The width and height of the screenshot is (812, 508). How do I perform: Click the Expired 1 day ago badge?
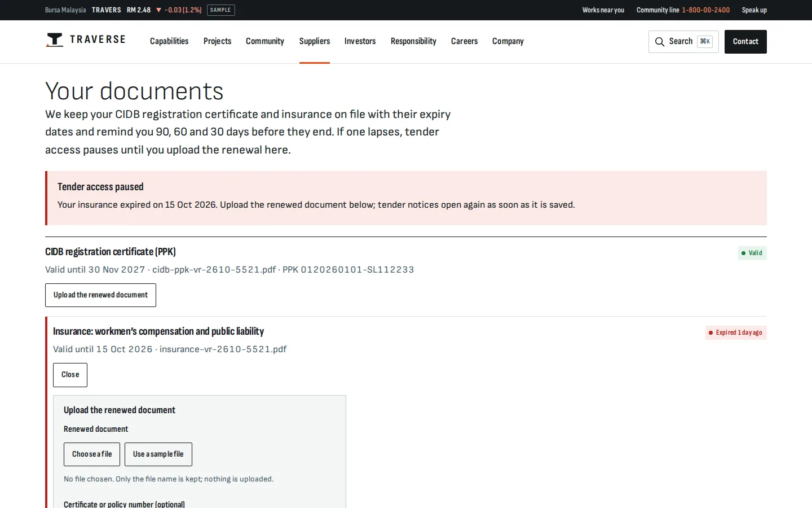click(736, 332)
